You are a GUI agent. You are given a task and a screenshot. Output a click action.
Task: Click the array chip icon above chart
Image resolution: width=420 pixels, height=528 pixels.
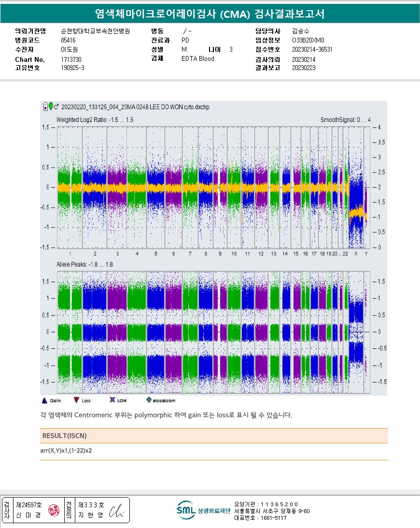(45, 106)
